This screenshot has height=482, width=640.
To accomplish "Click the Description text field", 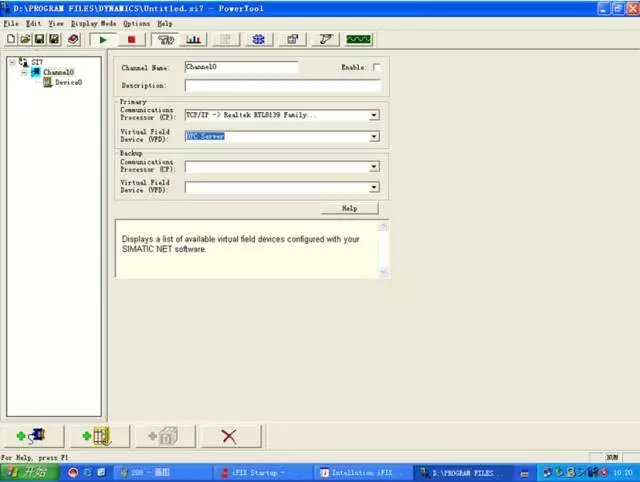I will pos(282,86).
